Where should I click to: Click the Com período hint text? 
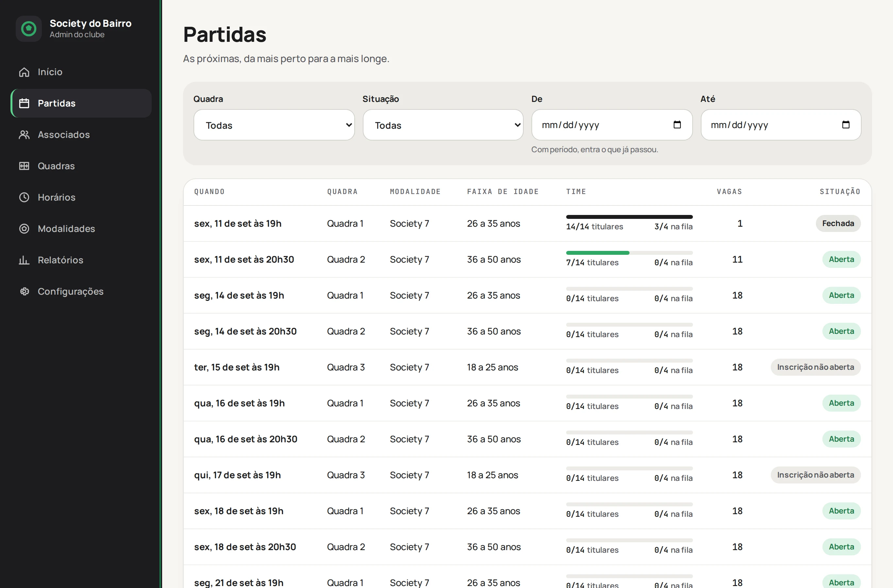point(594,150)
